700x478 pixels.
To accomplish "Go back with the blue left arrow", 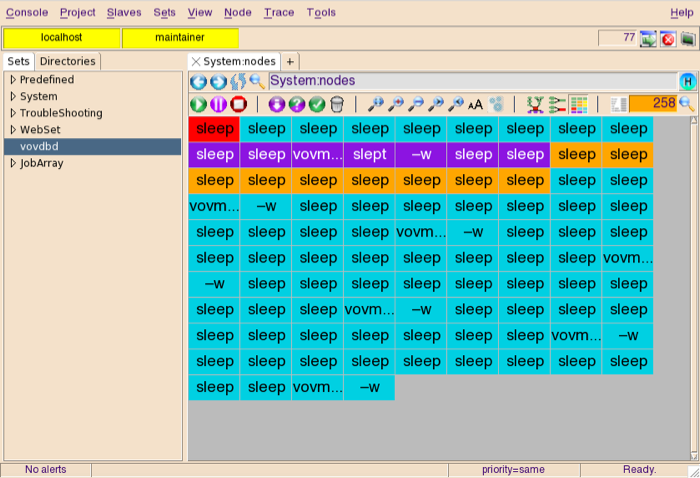I will 198,82.
